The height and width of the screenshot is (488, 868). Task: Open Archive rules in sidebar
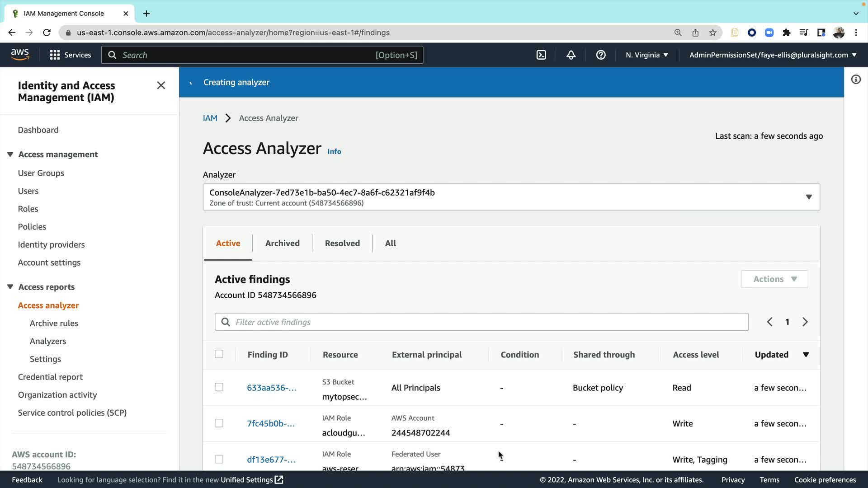[54, 324]
